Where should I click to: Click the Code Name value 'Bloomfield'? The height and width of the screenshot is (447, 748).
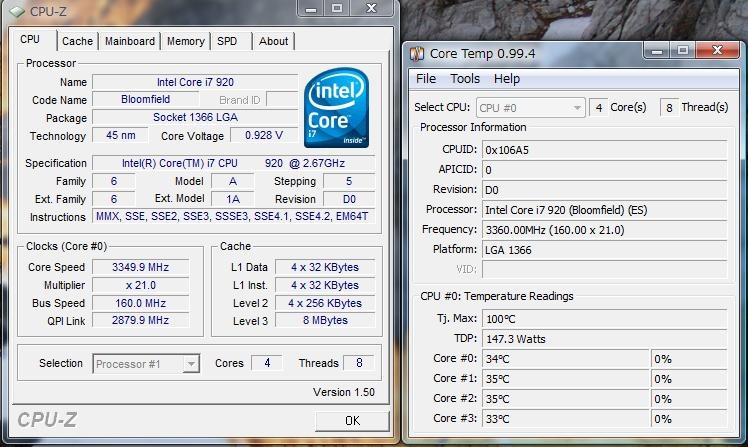[145, 99]
